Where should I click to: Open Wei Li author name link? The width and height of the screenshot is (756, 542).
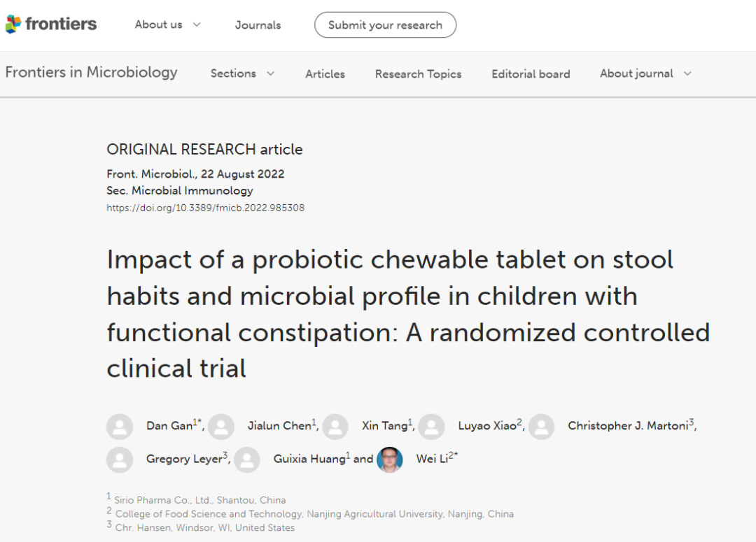[x=432, y=459]
